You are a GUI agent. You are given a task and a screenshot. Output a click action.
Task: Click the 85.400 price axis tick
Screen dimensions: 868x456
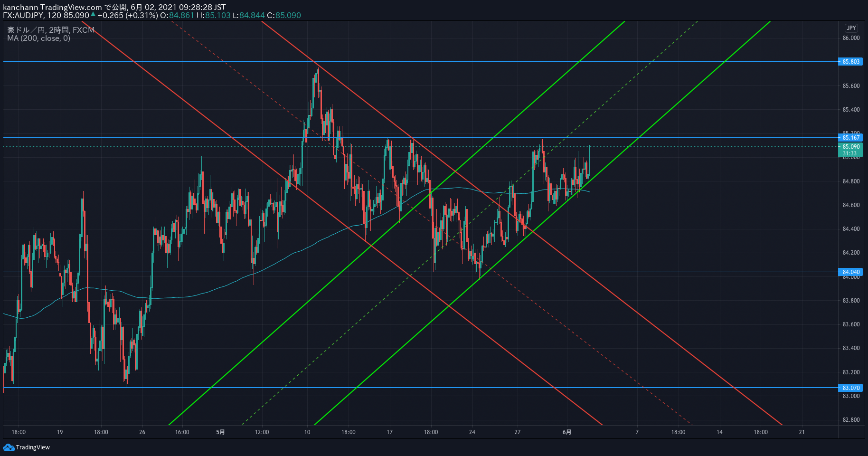851,110
